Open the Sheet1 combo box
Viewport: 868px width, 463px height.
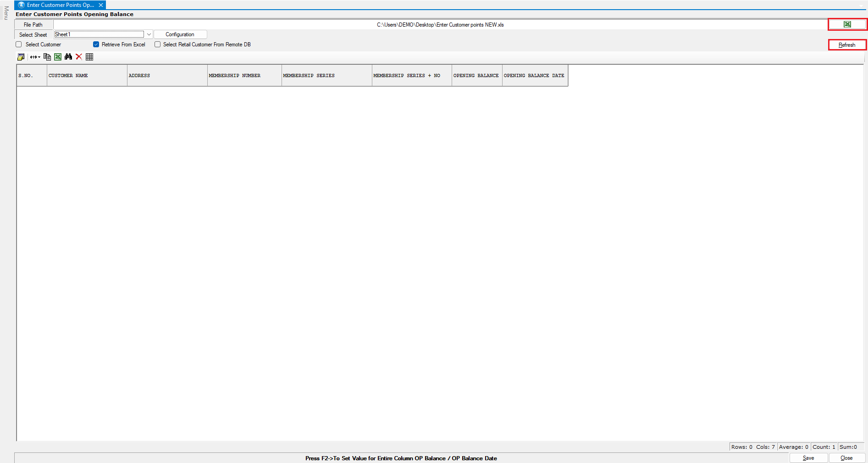99,34
